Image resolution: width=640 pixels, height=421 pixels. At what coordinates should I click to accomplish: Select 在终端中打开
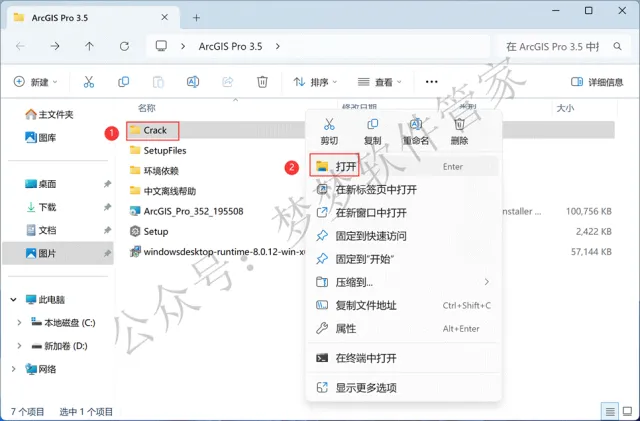(404, 358)
